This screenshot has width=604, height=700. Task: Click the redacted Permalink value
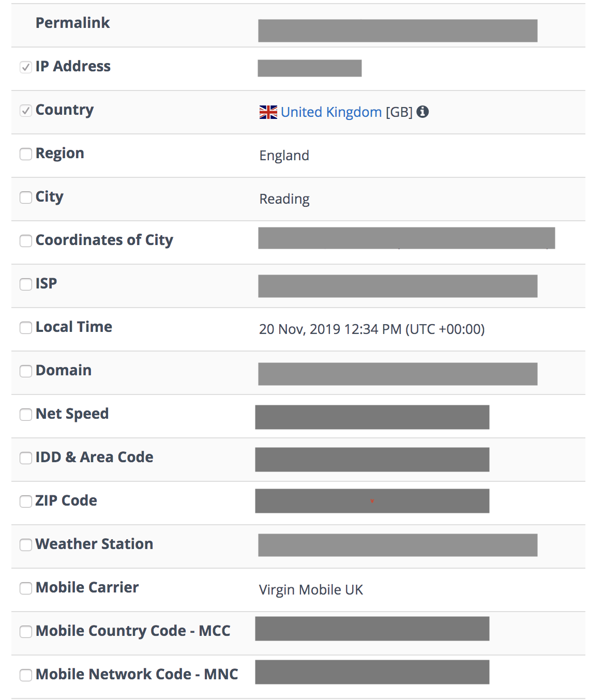click(x=397, y=31)
